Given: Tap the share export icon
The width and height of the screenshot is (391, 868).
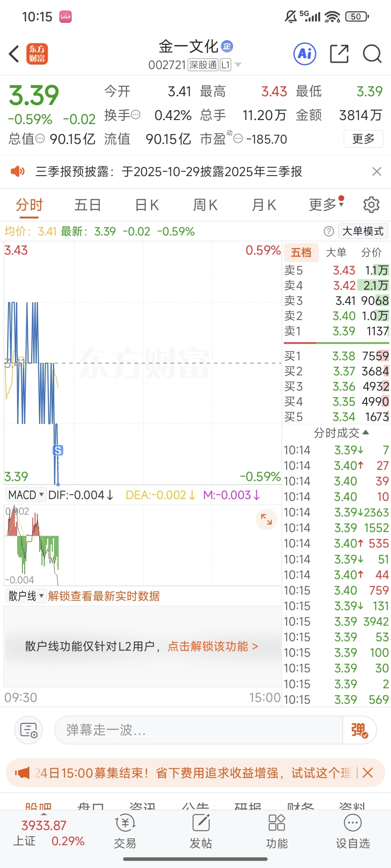Looking at the screenshot, I should [339, 54].
